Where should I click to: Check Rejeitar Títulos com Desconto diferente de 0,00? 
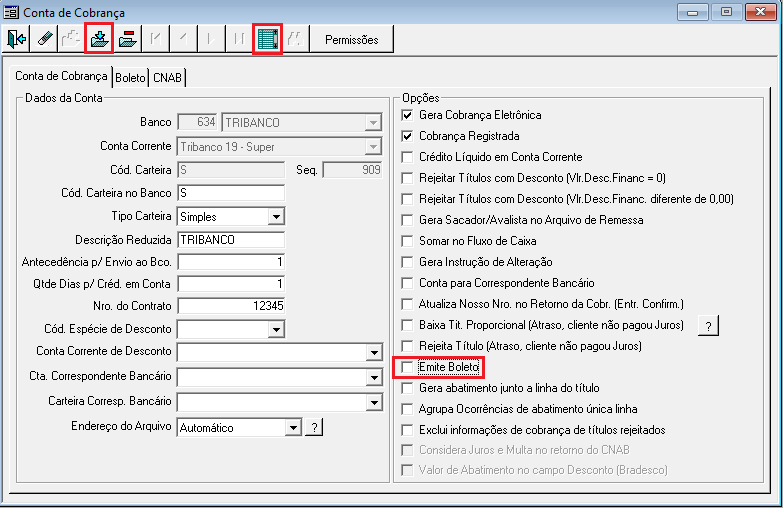pyautogui.click(x=407, y=199)
